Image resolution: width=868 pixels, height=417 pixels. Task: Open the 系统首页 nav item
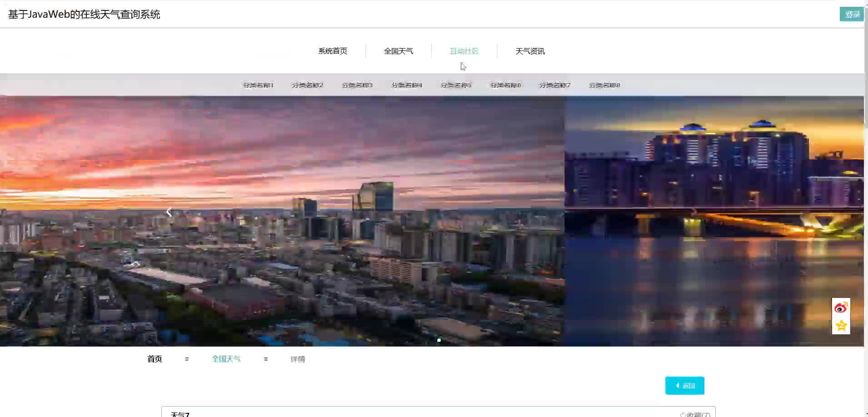pos(333,51)
